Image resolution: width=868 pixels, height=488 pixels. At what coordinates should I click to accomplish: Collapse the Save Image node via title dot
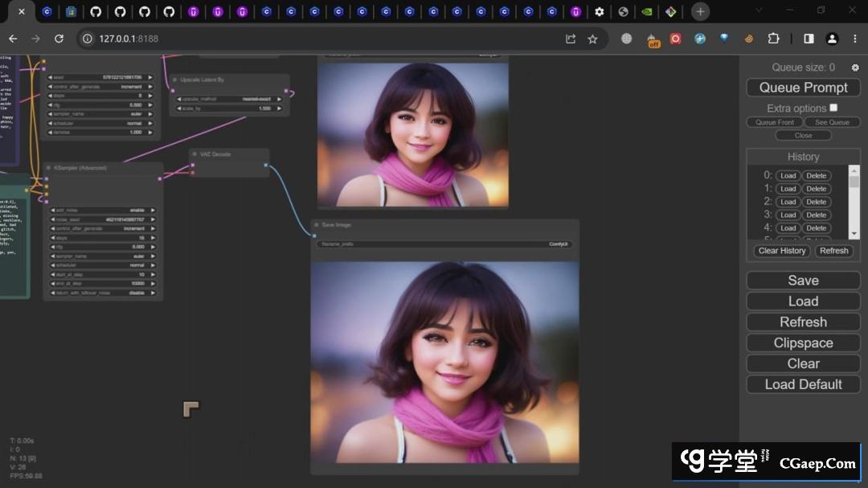click(x=317, y=225)
